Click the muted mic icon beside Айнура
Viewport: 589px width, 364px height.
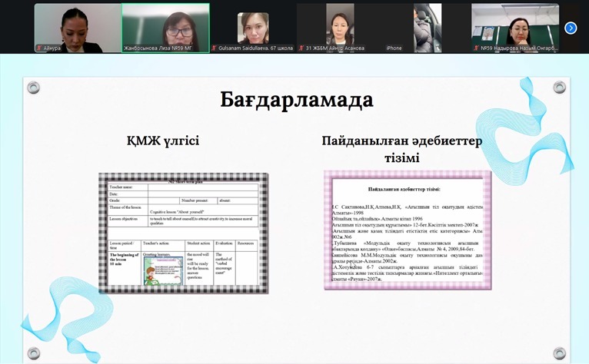39,48
